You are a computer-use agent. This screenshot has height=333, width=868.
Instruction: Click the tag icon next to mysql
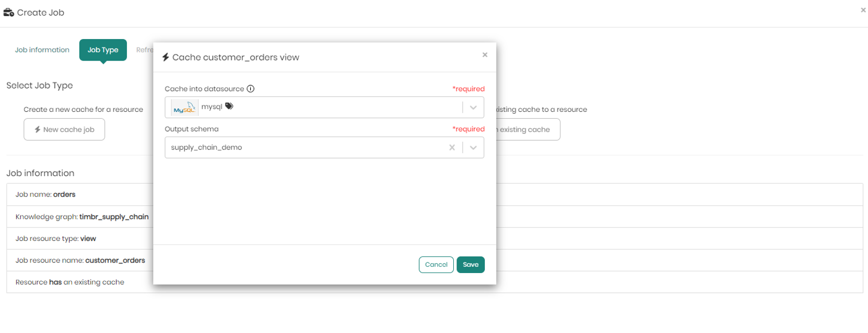[229, 106]
